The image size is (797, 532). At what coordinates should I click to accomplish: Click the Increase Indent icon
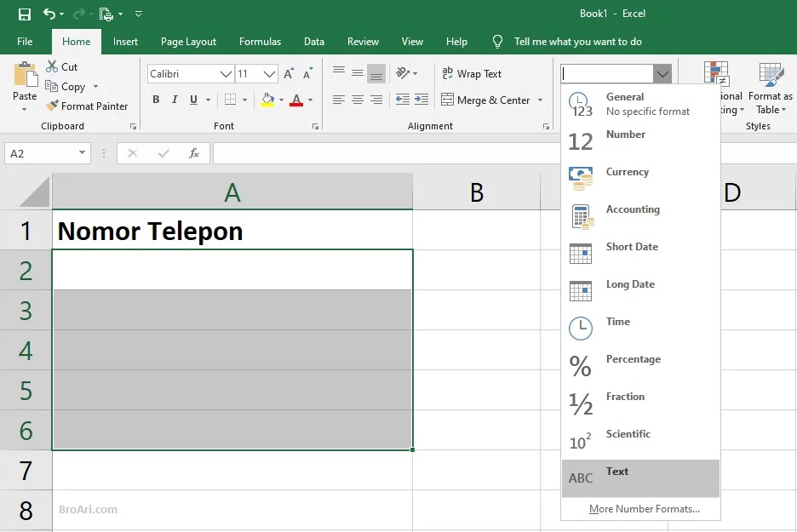pyautogui.click(x=421, y=100)
